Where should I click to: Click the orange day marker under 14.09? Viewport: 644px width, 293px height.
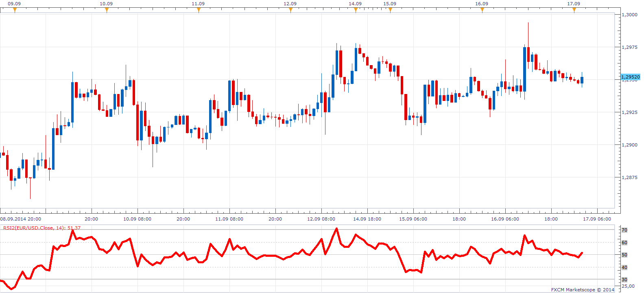(356, 10)
